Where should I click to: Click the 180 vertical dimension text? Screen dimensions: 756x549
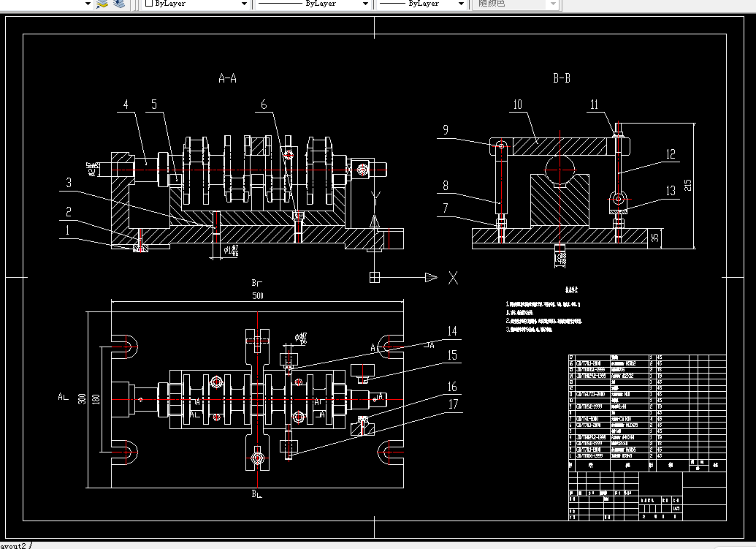click(96, 399)
